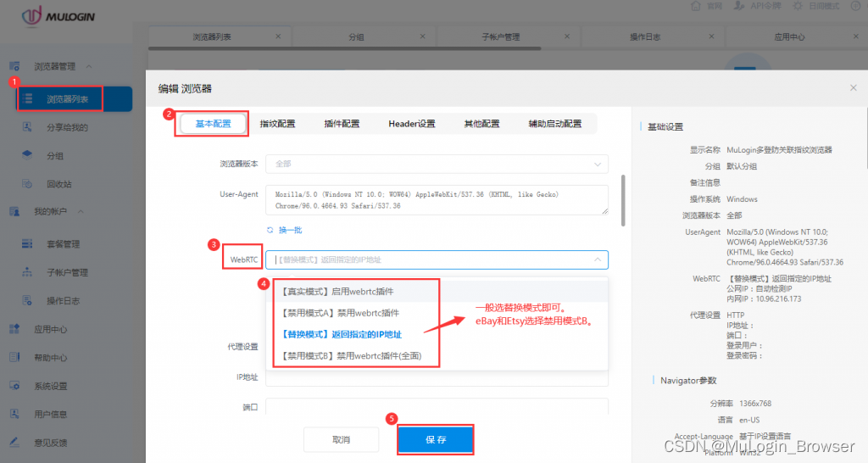Click the 日间模式 toggle text

(x=824, y=6)
